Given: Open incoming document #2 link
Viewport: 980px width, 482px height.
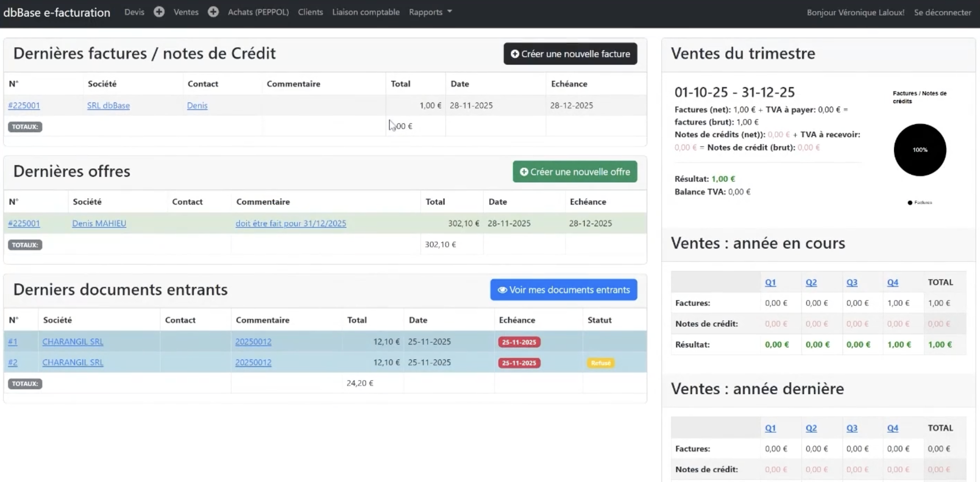Looking at the screenshot, I should coord(13,363).
